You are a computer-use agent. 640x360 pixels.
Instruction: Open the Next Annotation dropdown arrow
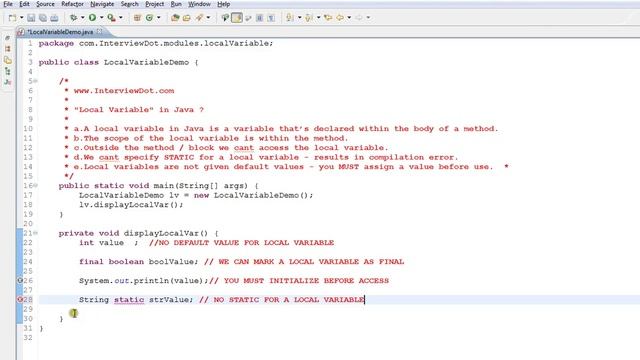click(299, 18)
